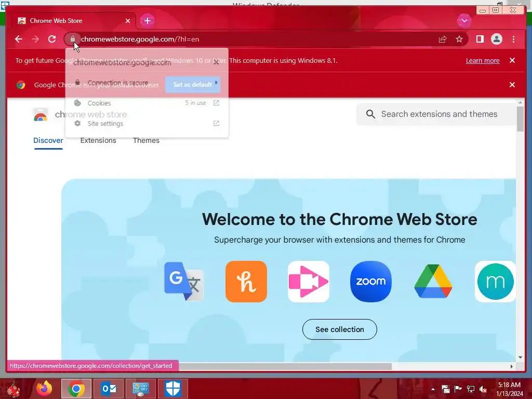The width and height of the screenshot is (532, 399).
Task: Open Chrome's three-dot menu
Action: click(513, 39)
